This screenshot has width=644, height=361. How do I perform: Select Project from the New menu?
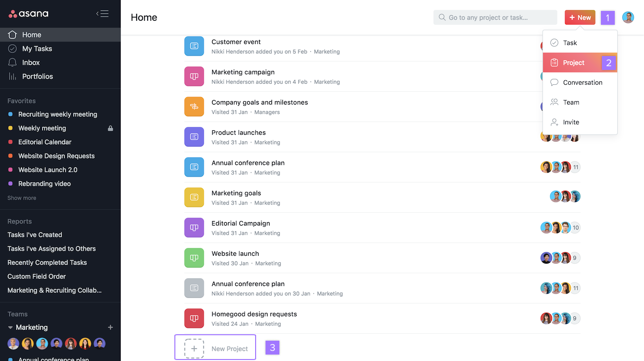[573, 62]
